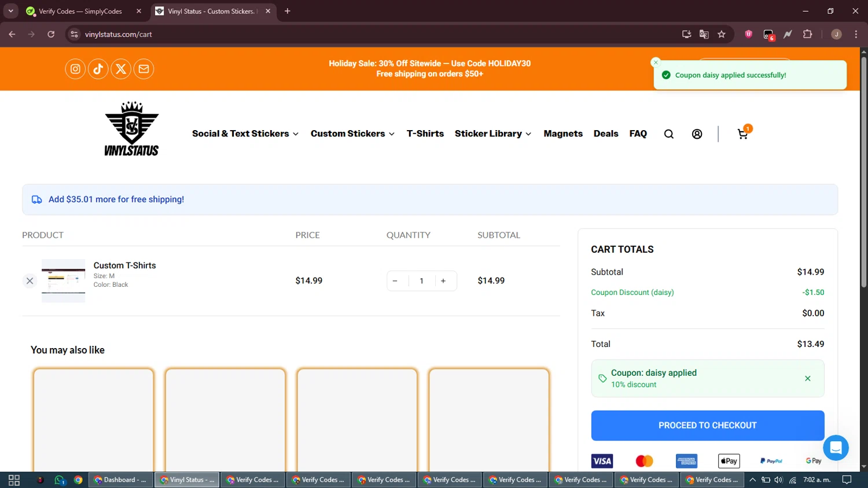Remove Custom T-Shirts from cart
This screenshot has width=868, height=488.
coord(30,281)
